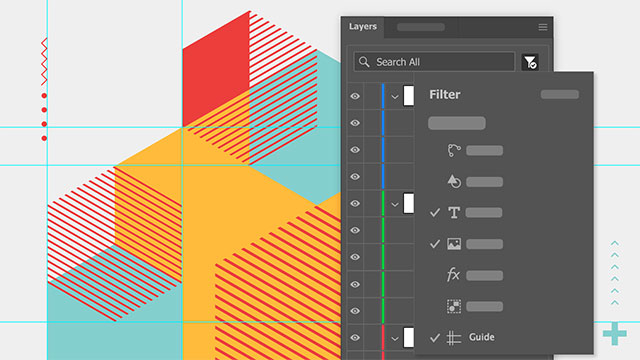
Task: Switch to the Layers tab
Action: [x=362, y=27]
